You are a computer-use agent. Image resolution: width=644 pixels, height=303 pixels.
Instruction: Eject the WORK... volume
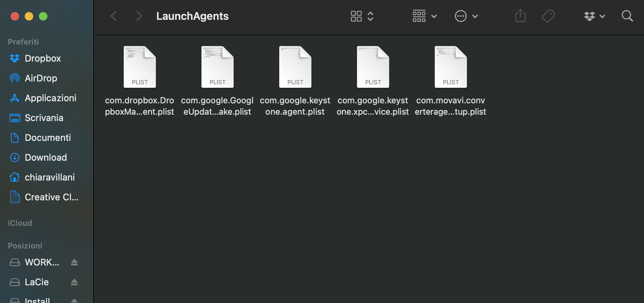74,262
